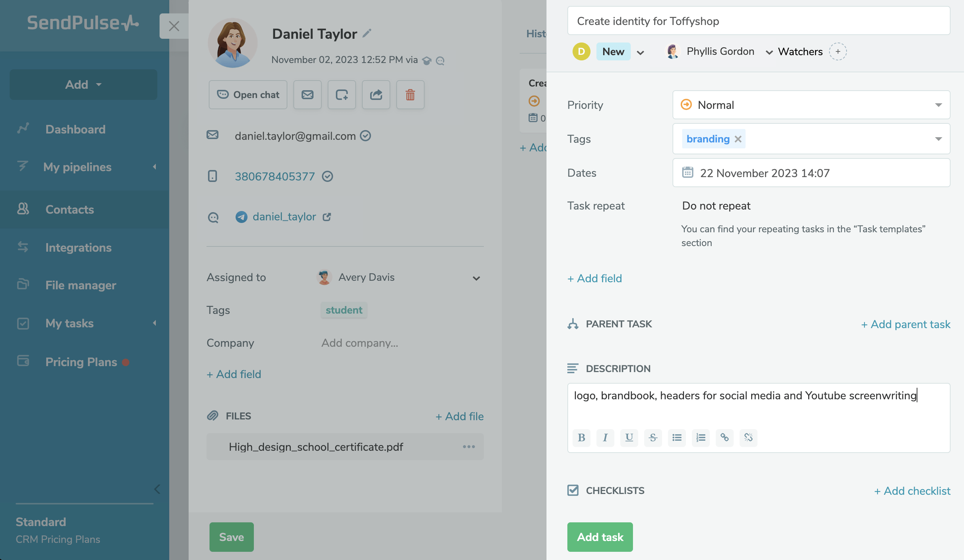
Task: Add a watcher with plus icon
Action: [837, 51]
